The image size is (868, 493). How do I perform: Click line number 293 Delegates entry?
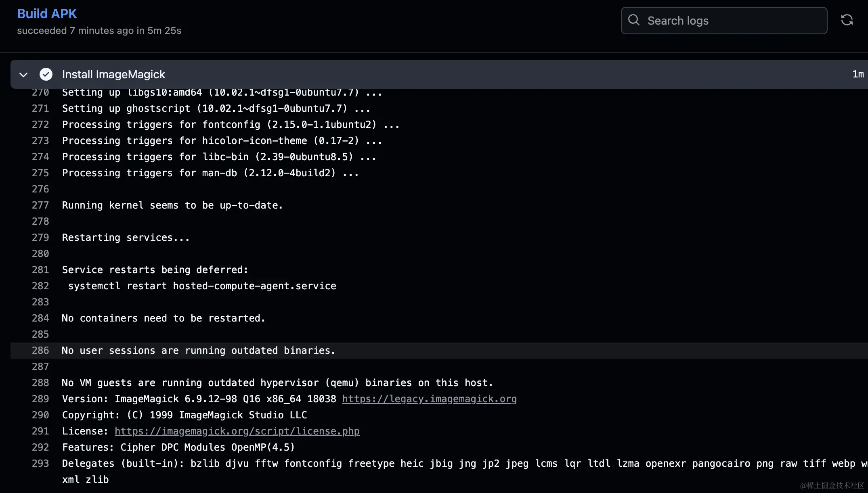coord(40,464)
